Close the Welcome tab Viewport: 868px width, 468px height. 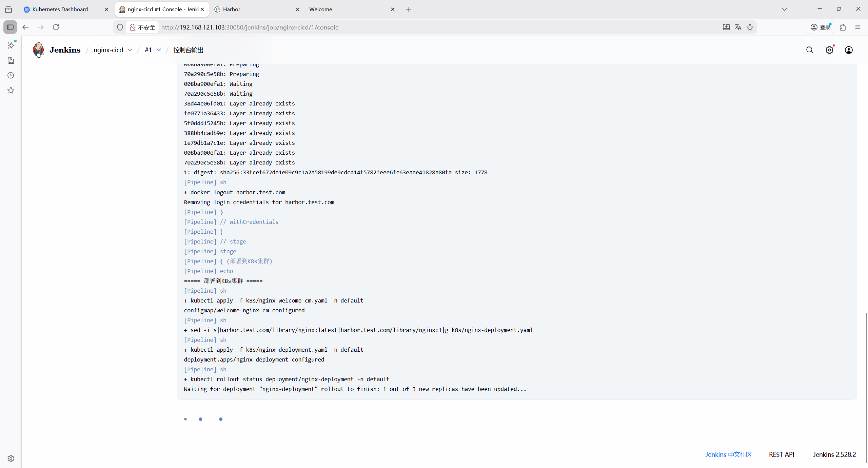[x=393, y=9]
